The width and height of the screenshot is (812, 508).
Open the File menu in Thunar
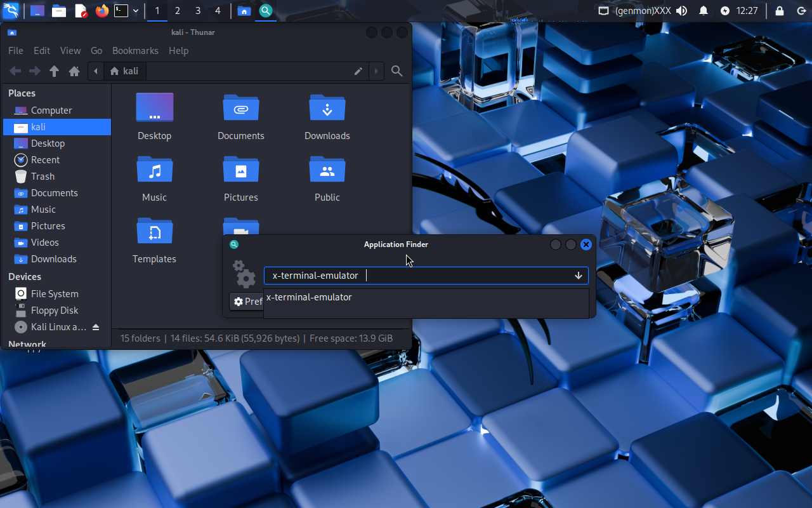(16, 51)
